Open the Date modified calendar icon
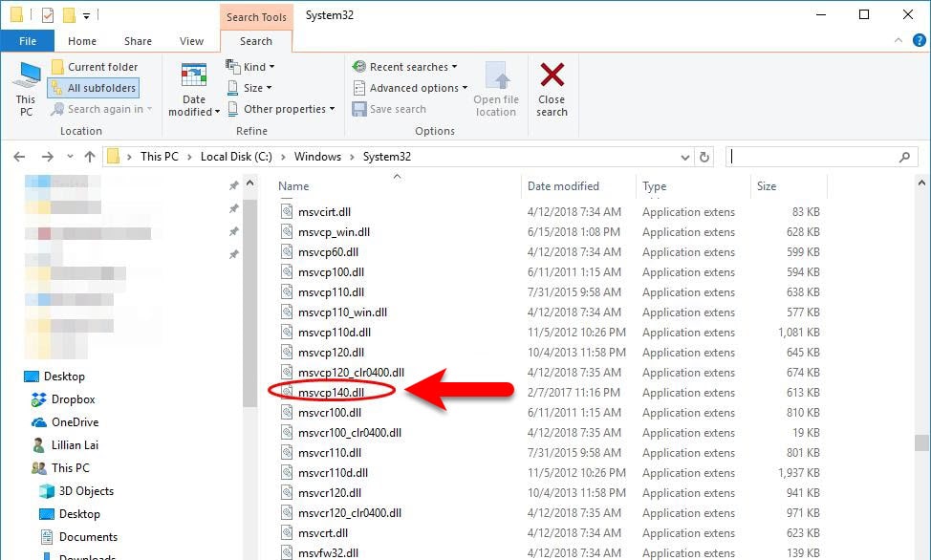 coord(194,76)
